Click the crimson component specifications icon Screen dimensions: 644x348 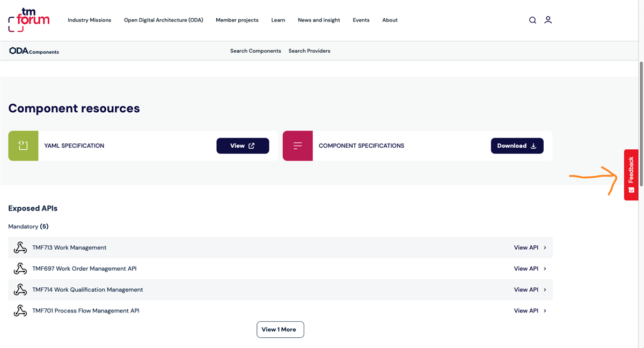pyautogui.click(x=297, y=146)
